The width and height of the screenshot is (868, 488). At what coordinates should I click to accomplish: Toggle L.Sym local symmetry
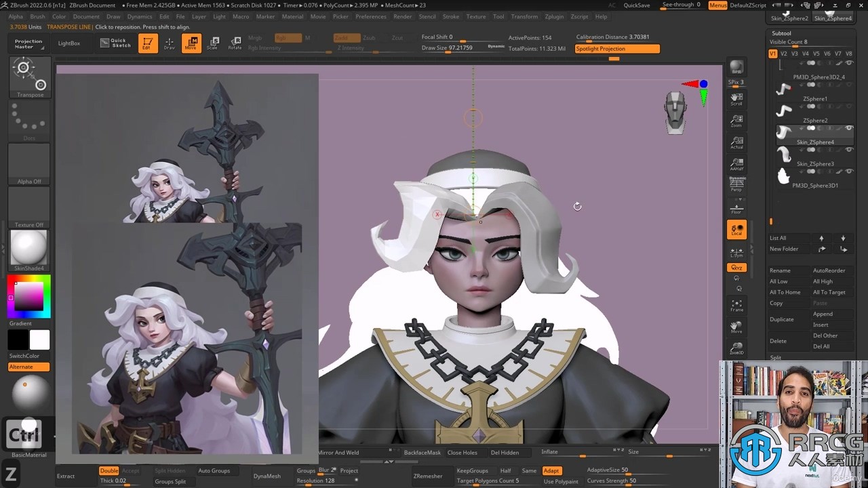point(736,252)
